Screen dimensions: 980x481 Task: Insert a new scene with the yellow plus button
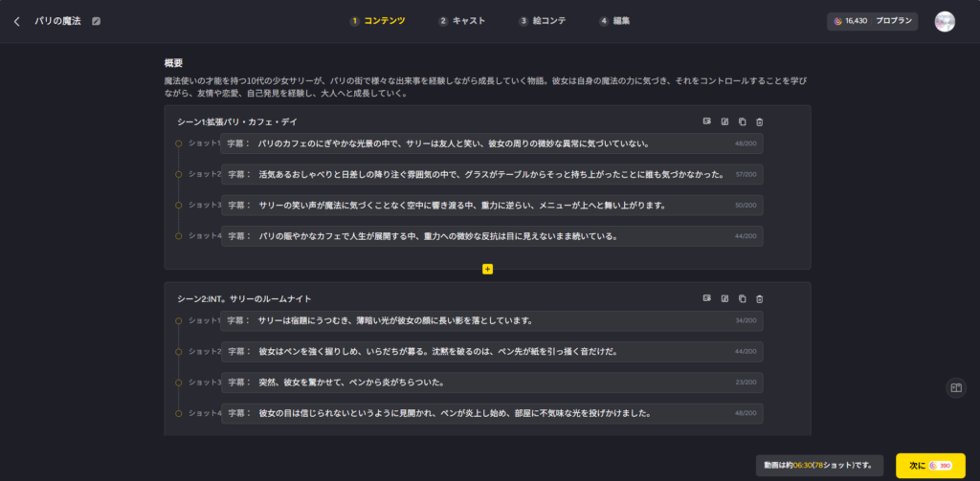click(487, 270)
